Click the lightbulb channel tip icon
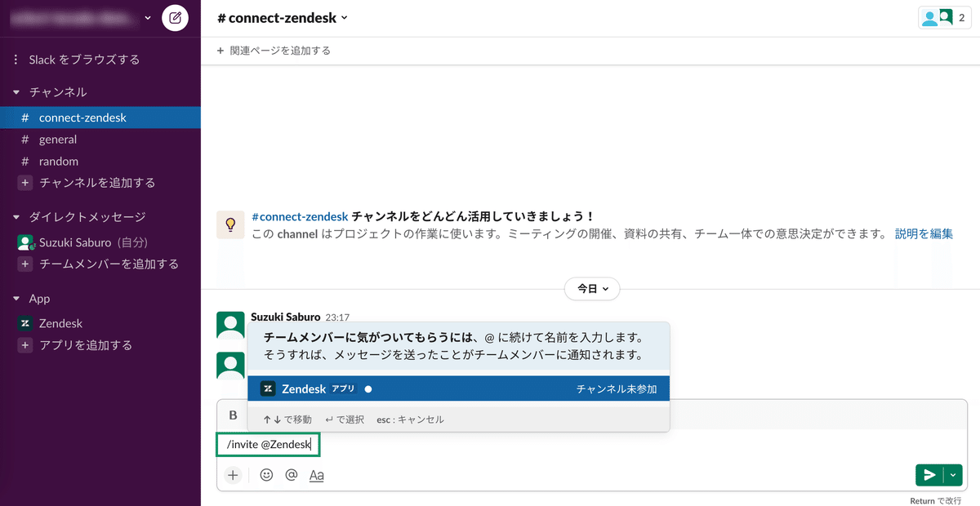980x506 pixels. tap(230, 224)
